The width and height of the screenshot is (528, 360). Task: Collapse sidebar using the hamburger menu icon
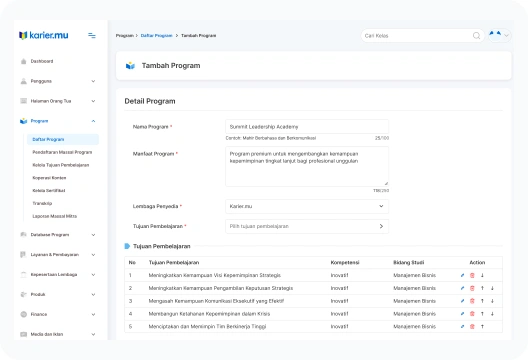[x=92, y=35]
